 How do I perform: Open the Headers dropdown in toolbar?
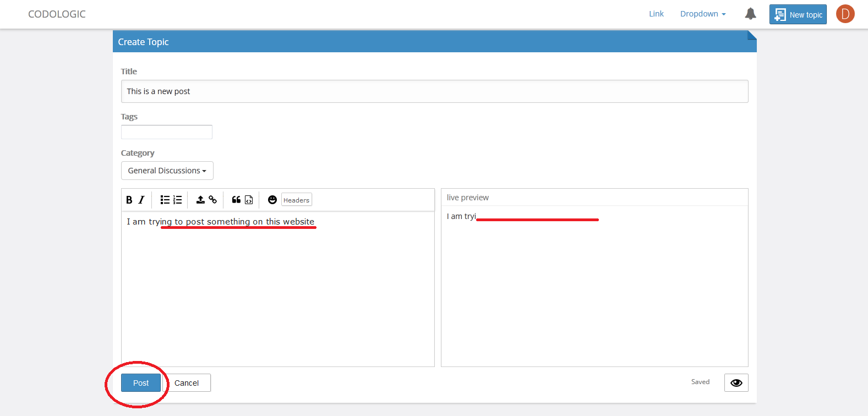(297, 200)
